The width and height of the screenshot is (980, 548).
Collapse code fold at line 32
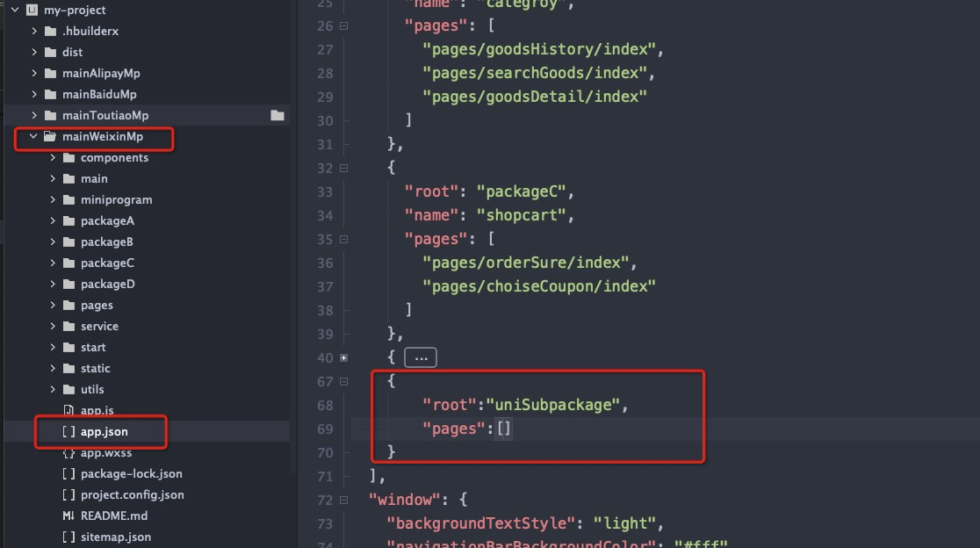click(343, 168)
